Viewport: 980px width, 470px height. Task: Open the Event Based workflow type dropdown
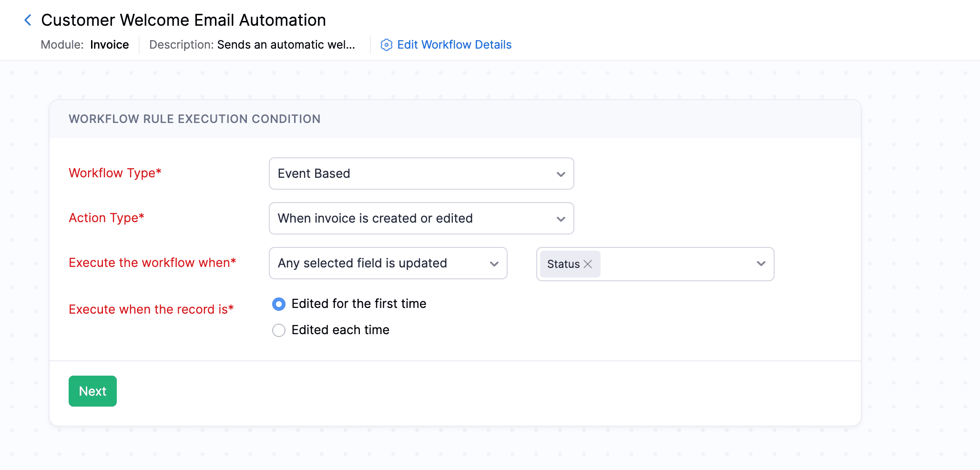[421, 174]
